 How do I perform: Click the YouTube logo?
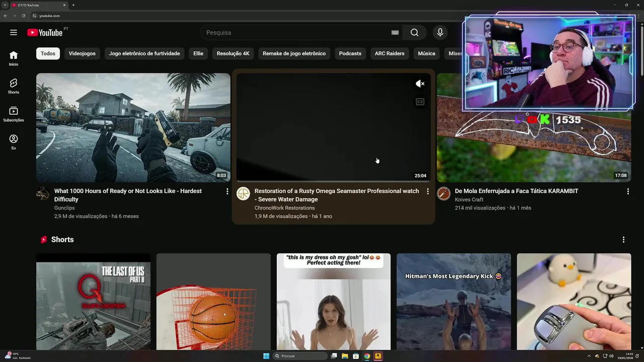pyautogui.click(x=45, y=33)
